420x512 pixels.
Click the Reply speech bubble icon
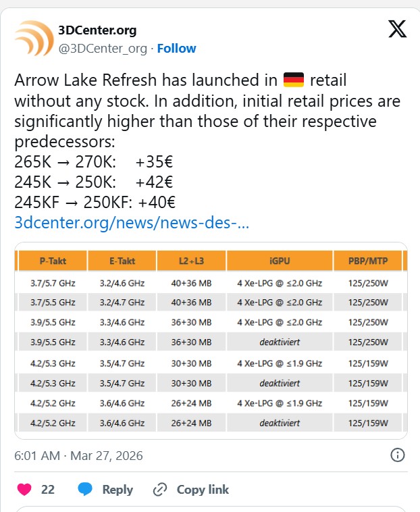point(85,489)
